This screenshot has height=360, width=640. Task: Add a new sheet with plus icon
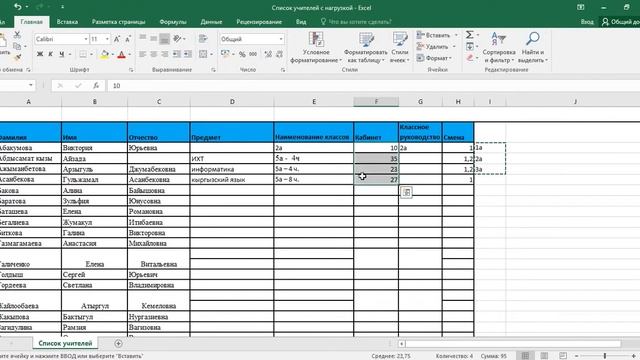(x=118, y=344)
